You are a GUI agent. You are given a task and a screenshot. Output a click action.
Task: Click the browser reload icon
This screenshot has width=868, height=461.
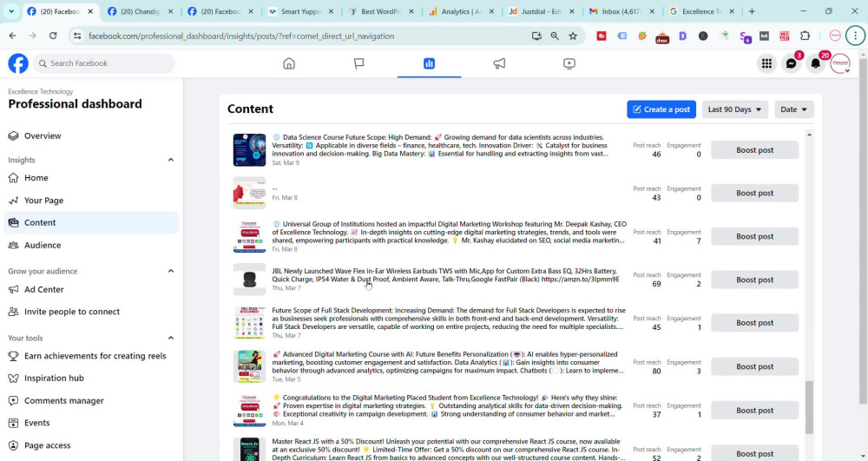tap(53, 36)
